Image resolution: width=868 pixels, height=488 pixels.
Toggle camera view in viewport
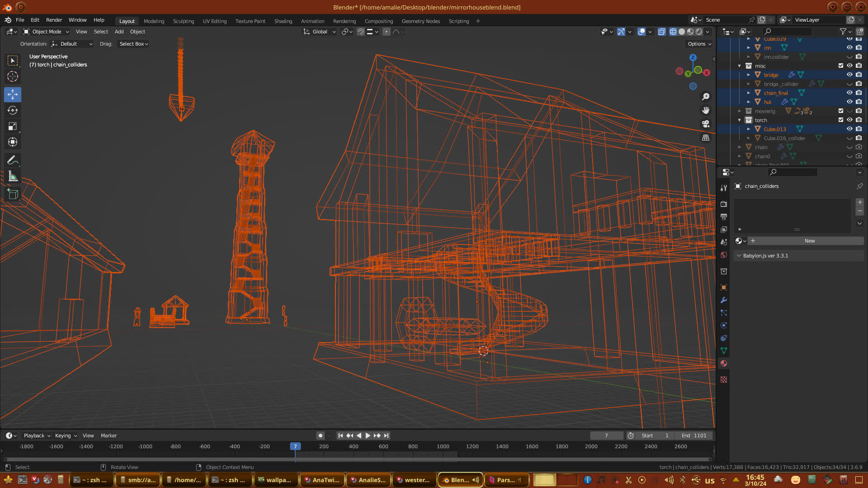tap(706, 124)
